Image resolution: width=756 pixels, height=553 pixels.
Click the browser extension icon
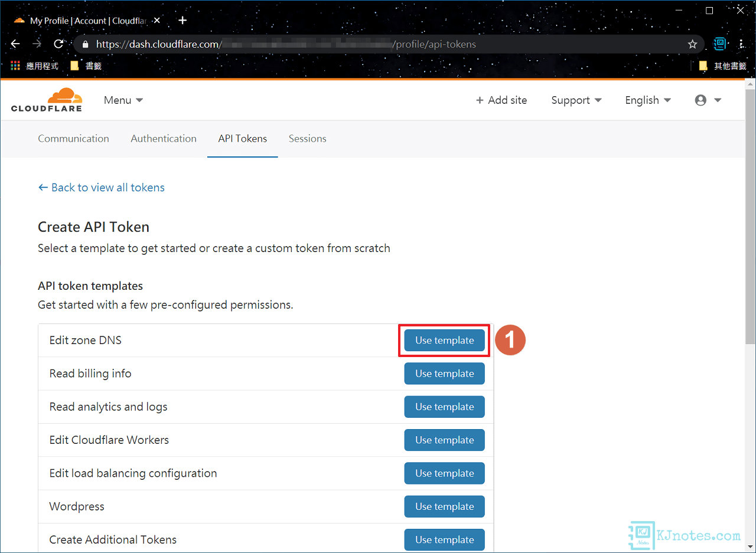719,44
